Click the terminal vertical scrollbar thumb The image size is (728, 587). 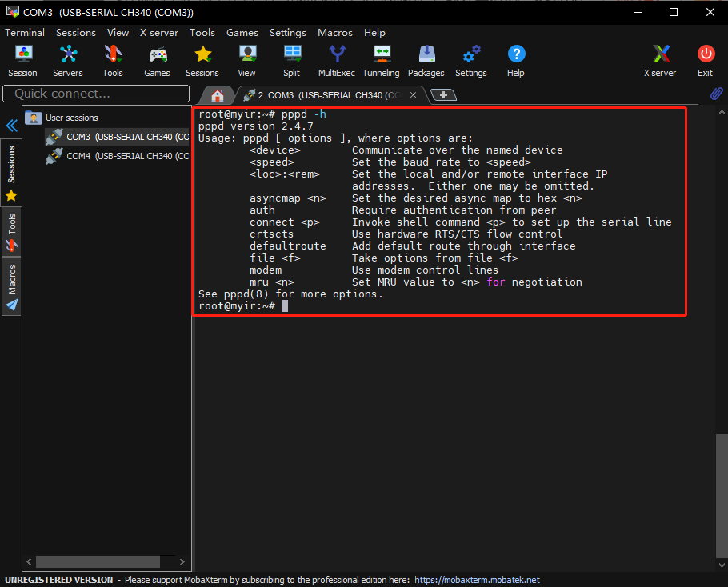pos(722,496)
